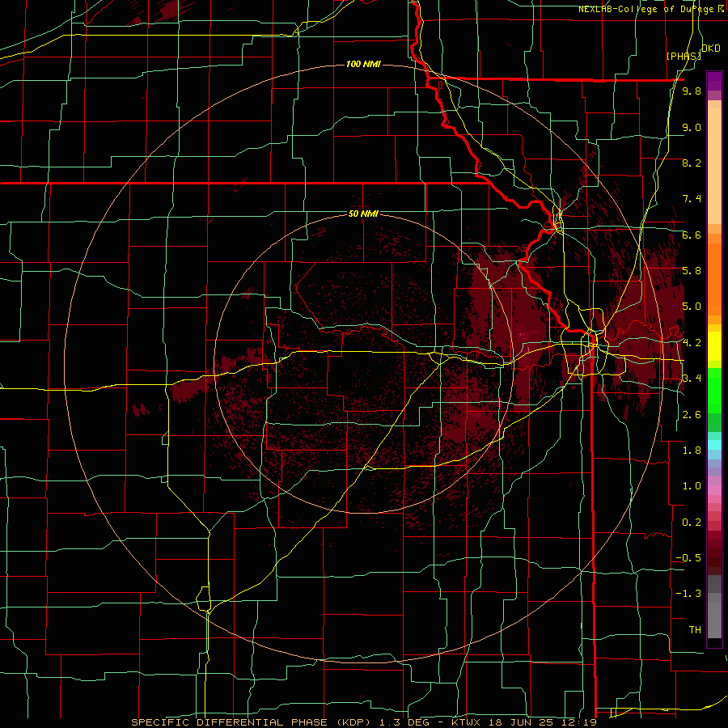
Task: Pick the pink band of the color bar
Action: point(714,490)
